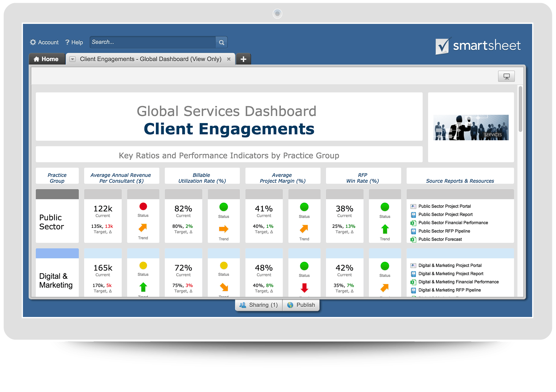
Task: Click the Sharing people icon
Action: [243, 305]
